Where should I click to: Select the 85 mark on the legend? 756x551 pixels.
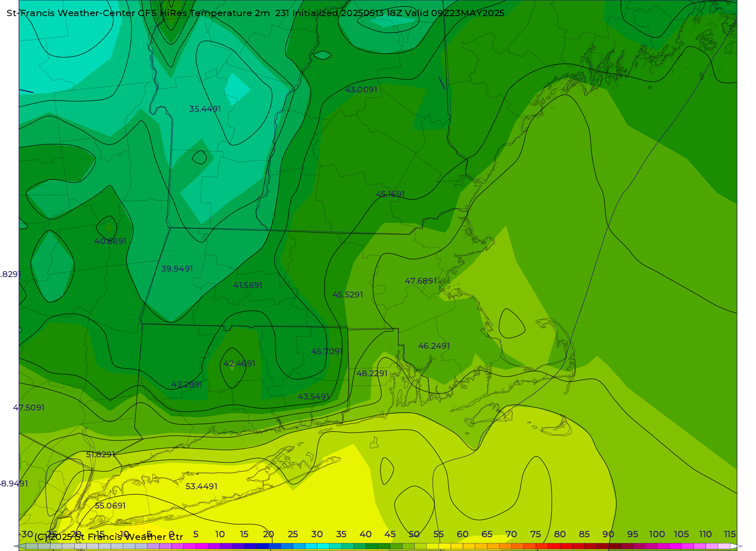(x=584, y=534)
